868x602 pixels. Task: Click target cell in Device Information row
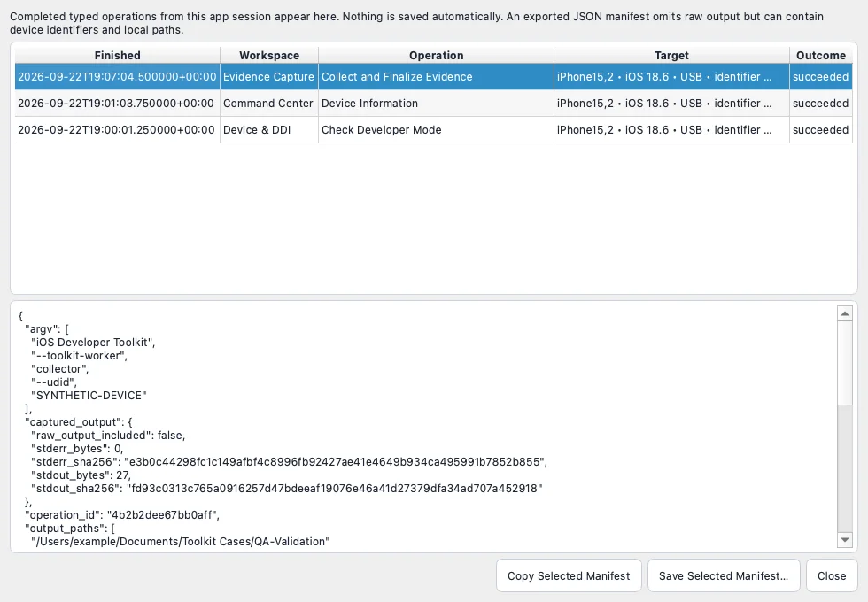coord(671,103)
